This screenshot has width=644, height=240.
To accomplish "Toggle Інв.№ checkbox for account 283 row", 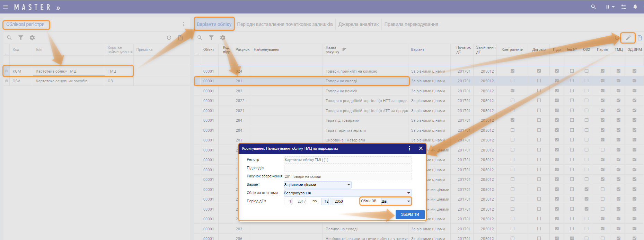I will click(x=572, y=91).
